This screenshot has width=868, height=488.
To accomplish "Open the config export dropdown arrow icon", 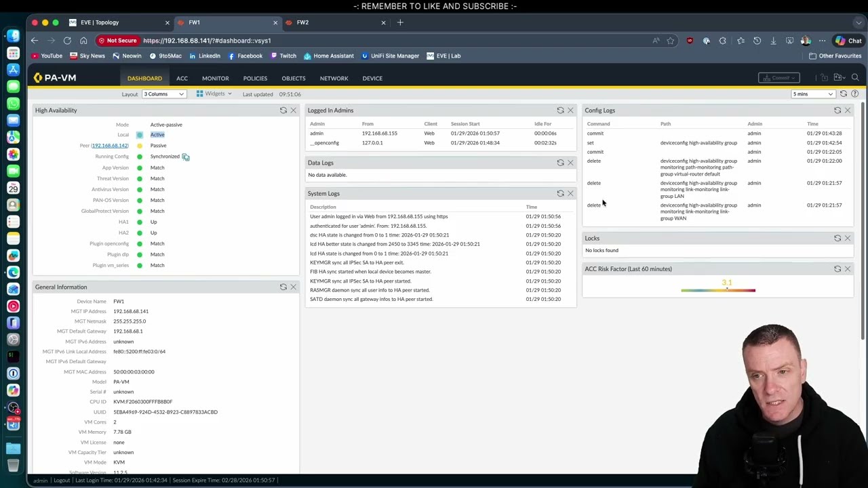I will tap(840, 77).
